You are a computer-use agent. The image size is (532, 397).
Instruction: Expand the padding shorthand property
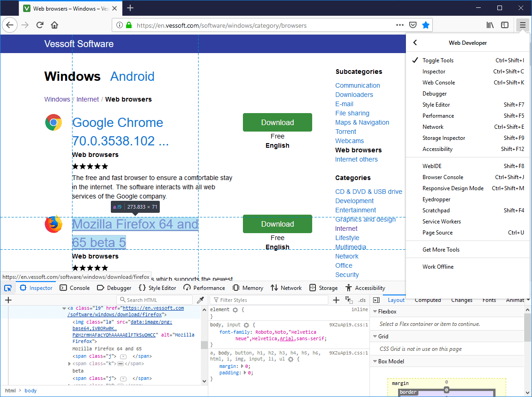245,373
